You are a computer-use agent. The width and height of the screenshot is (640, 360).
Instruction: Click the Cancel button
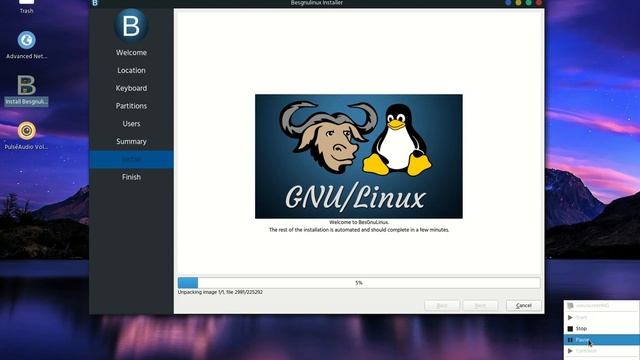[x=524, y=306]
